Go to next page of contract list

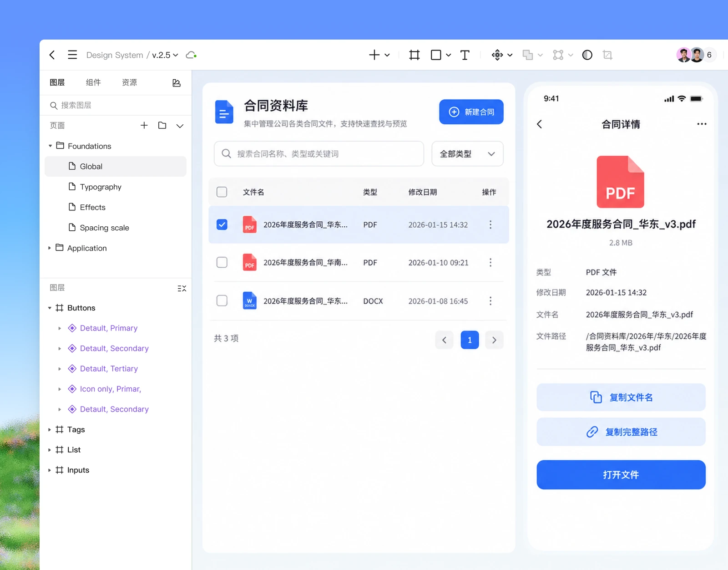pos(494,340)
